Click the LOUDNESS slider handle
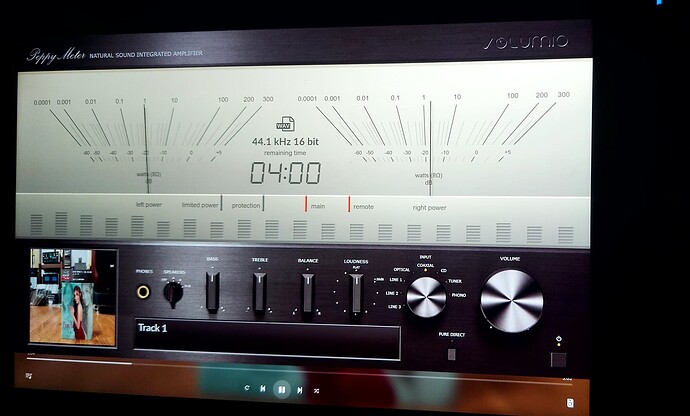 coord(356,293)
